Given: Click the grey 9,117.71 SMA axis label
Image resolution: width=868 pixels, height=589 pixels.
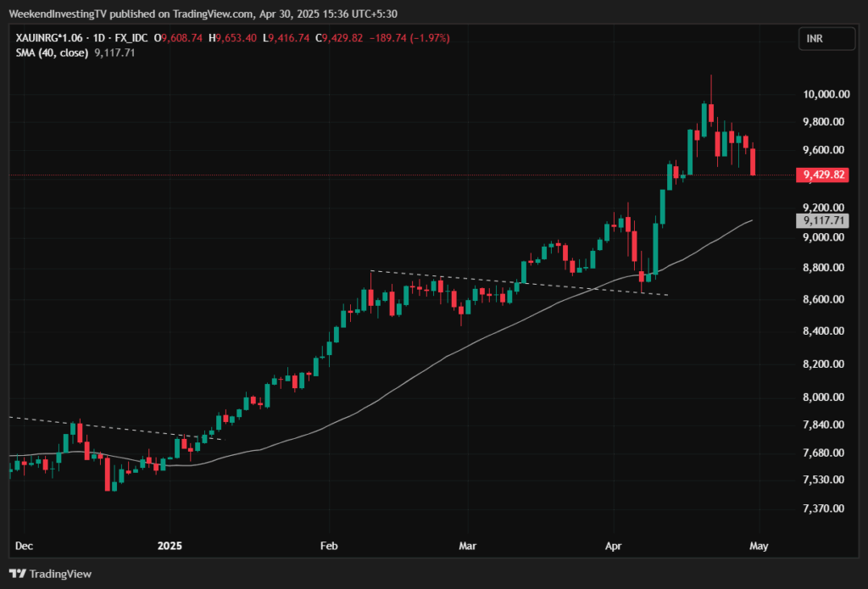Looking at the screenshot, I should pyautogui.click(x=821, y=220).
